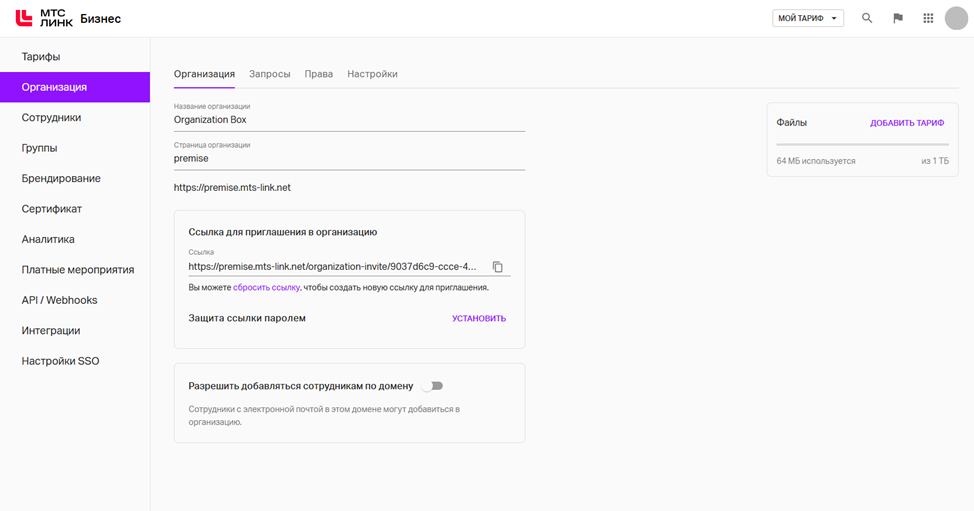Screen dimensions: 974x511
Task: Open search with the magnifier icon
Action: click(x=867, y=18)
